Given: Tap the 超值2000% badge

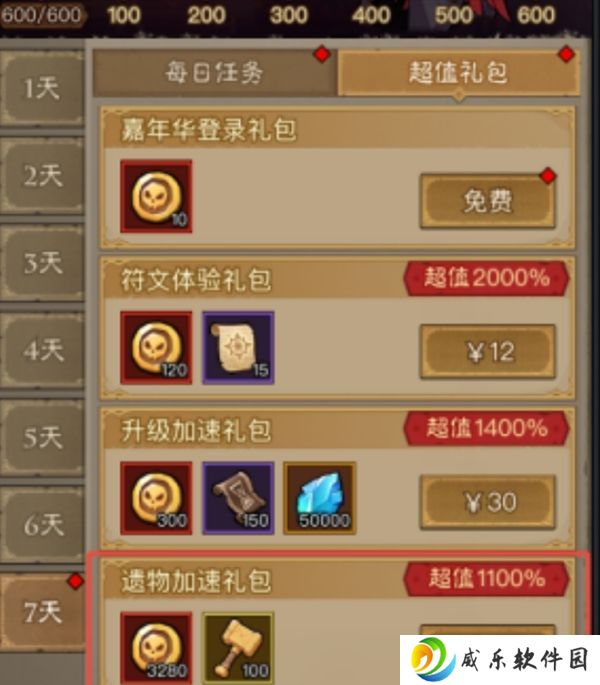Looking at the screenshot, I should pos(486,278).
